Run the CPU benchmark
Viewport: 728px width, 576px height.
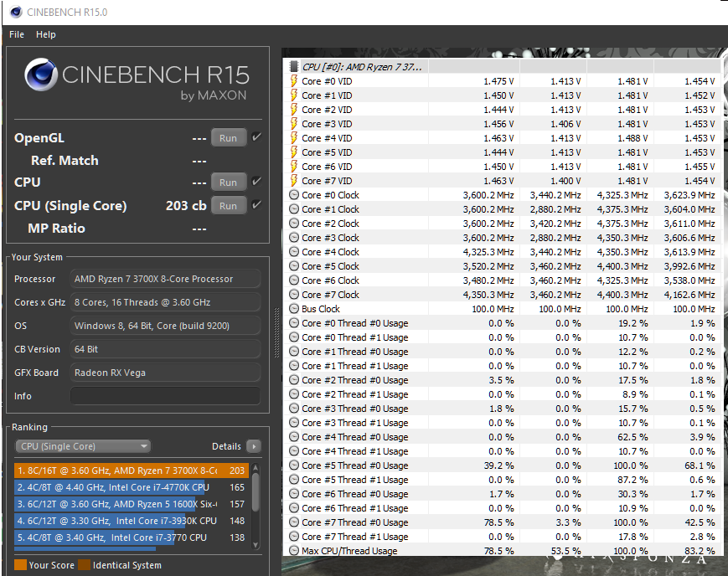pos(229,183)
